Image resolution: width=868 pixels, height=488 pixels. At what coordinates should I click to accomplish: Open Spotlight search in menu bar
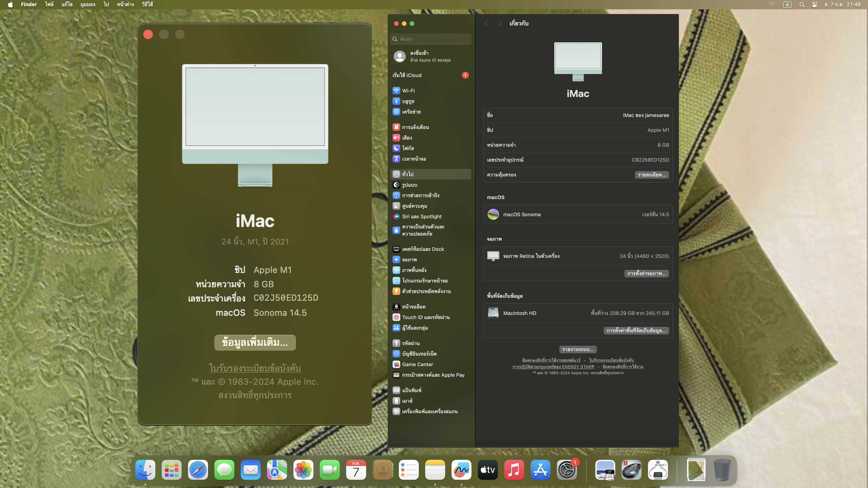pyautogui.click(x=802, y=4)
